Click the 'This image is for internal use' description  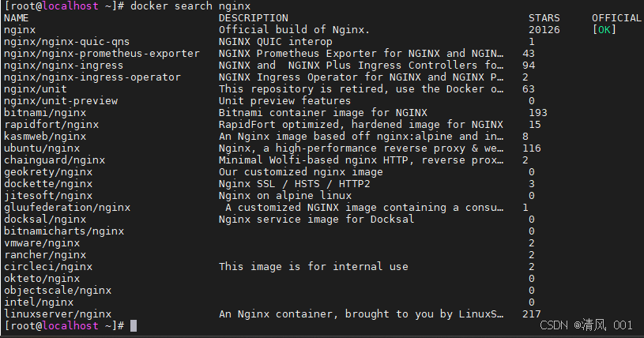point(314,267)
